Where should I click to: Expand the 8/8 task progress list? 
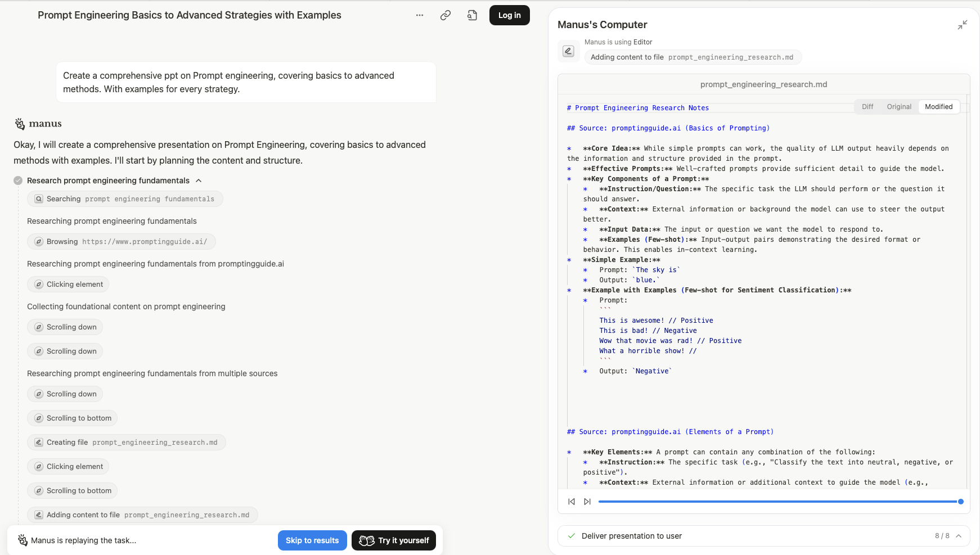click(959, 536)
